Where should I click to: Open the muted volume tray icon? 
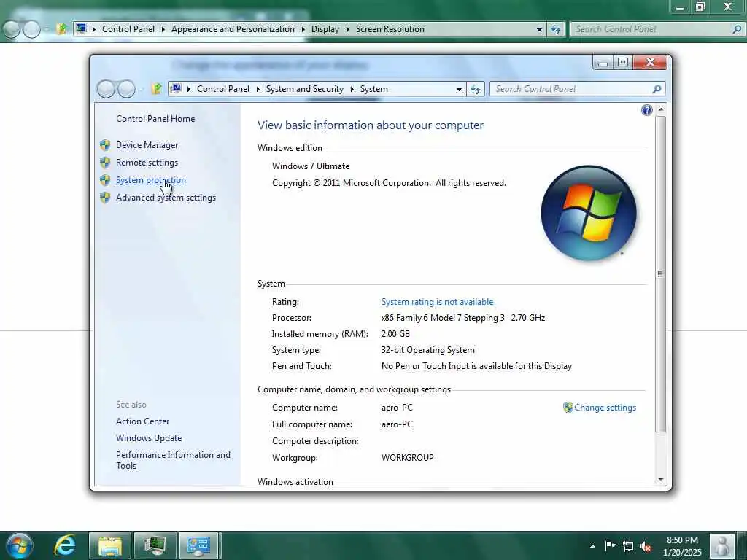[646, 546]
